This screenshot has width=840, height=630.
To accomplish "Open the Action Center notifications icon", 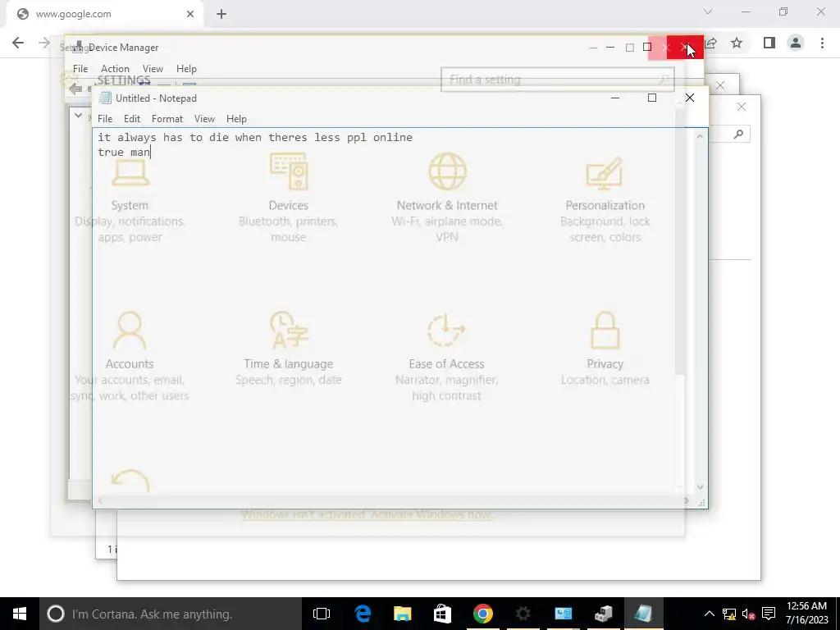I will (769, 614).
